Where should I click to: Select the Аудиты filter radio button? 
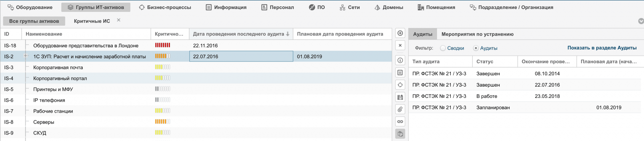point(476,48)
